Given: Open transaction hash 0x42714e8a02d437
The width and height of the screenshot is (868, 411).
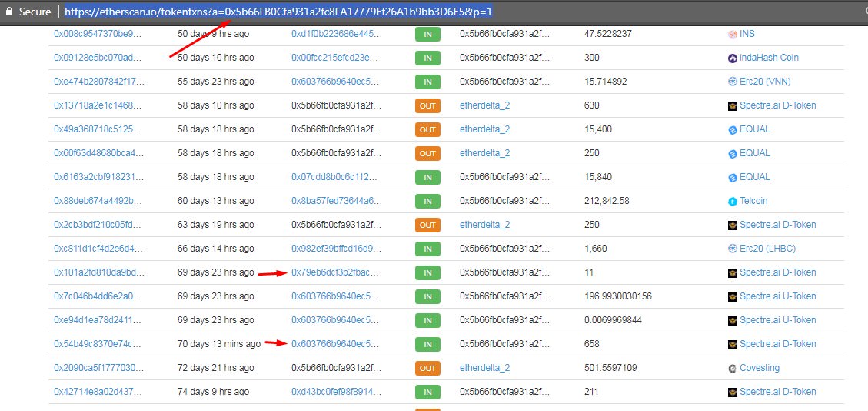Looking at the screenshot, I should point(98,392).
